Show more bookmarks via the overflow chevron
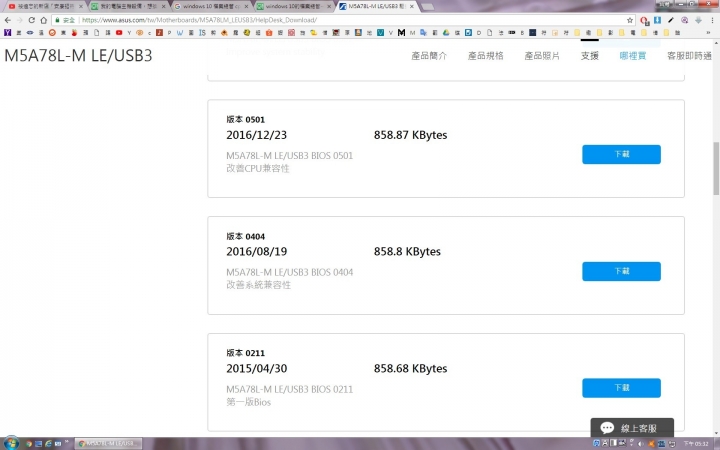This screenshot has width=720, height=450. pos(709,33)
